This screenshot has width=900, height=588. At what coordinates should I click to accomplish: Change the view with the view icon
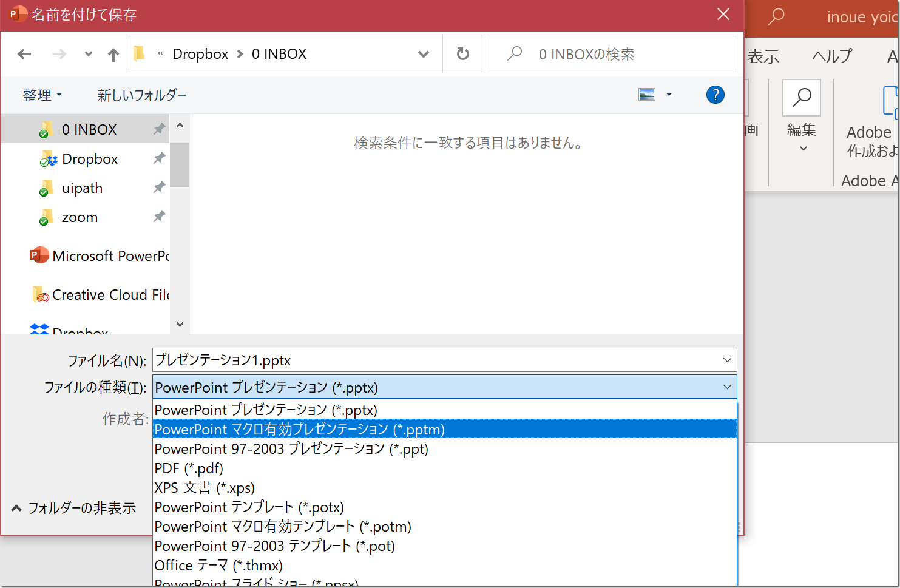pyautogui.click(x=647, y=95)
